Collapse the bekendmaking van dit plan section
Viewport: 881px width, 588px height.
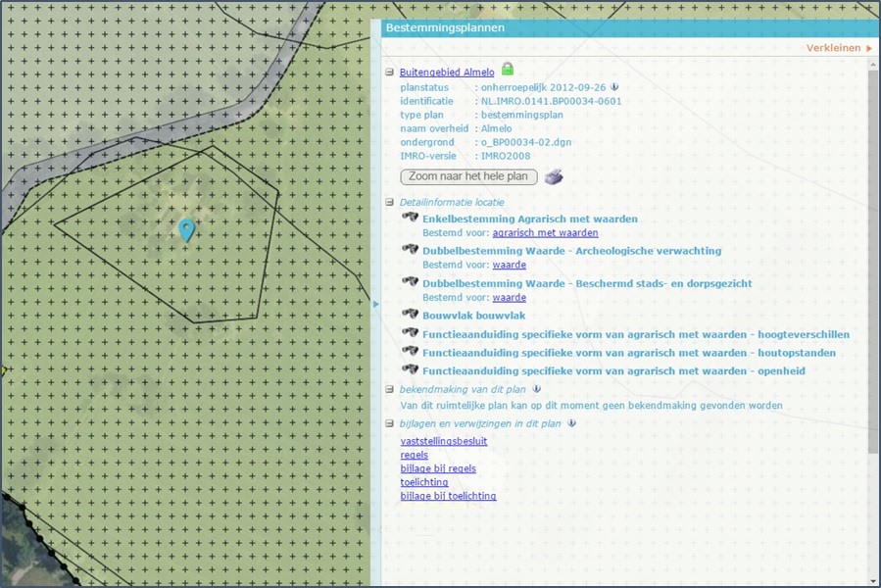point(389,389)
